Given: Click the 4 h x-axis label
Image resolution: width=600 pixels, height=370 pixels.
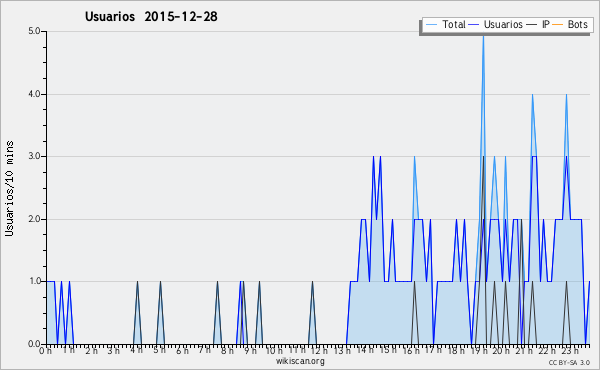Looking at the screenshot, I should coord(136,350).
